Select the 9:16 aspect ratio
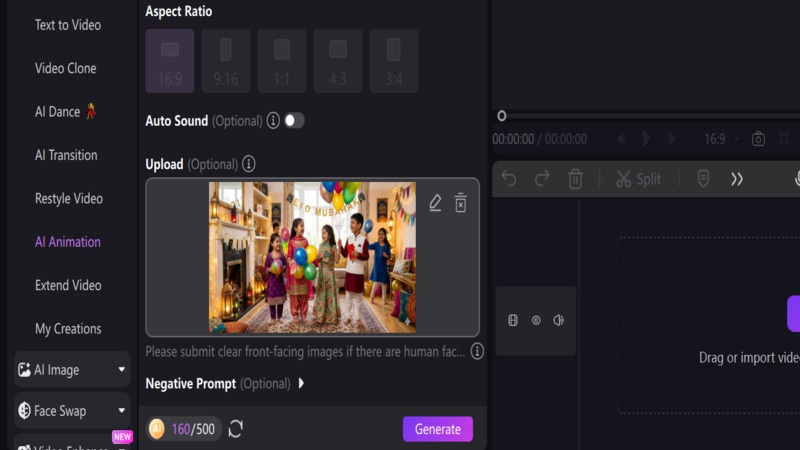 coord(226,61)
